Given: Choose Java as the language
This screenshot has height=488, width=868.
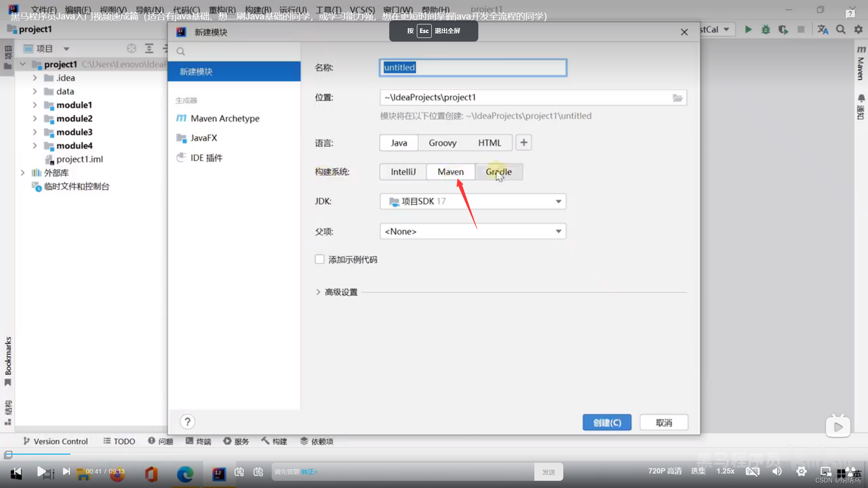Looking at the screenshot, I should [x=399, y=143].
